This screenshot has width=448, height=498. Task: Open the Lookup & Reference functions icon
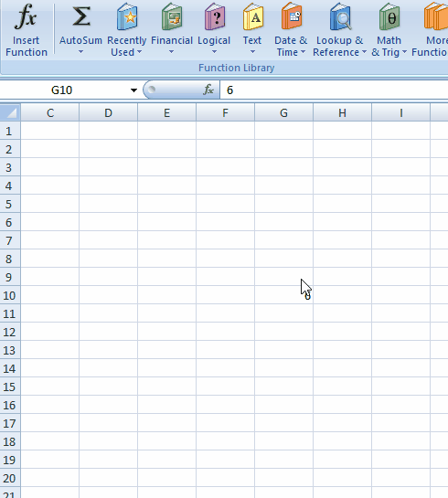(340, 16)
